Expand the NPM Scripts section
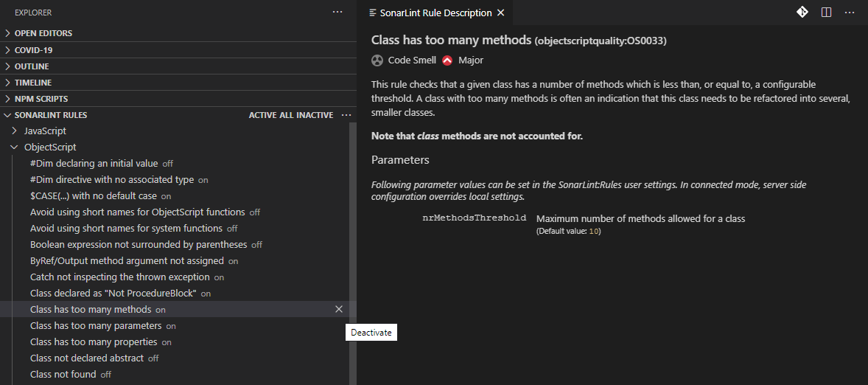 click(178, 99)
